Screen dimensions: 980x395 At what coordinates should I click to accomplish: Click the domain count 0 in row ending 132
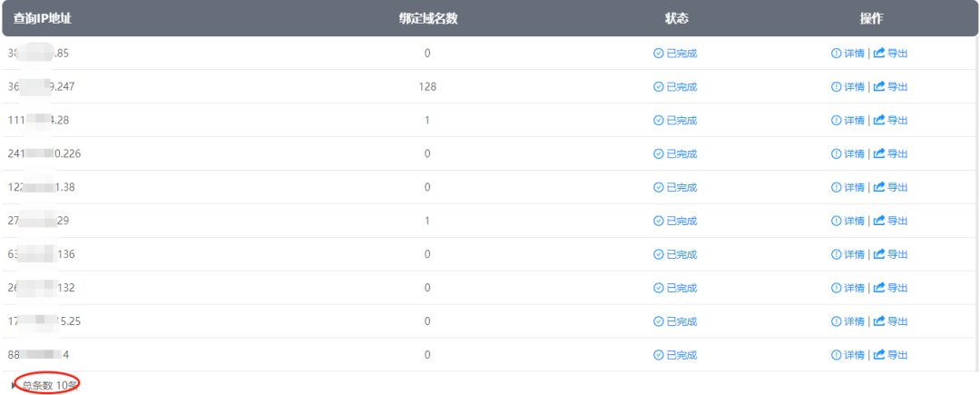pyautogui.click(x=427, y=288)
